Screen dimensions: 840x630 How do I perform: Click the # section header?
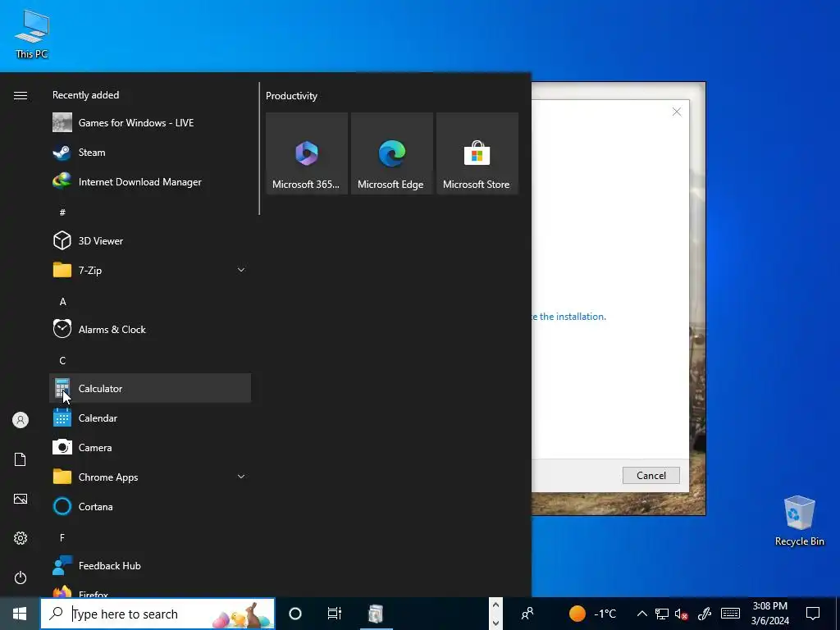click(x=62, y=212)
